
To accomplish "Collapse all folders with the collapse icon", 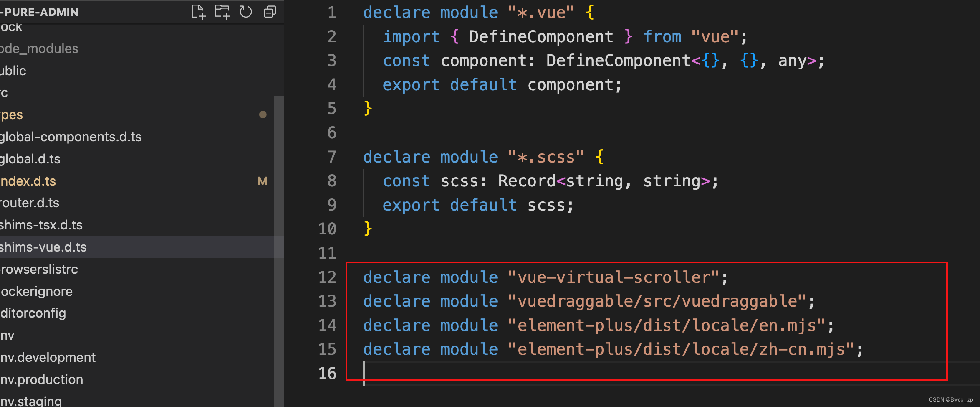I will coord(270,12).
